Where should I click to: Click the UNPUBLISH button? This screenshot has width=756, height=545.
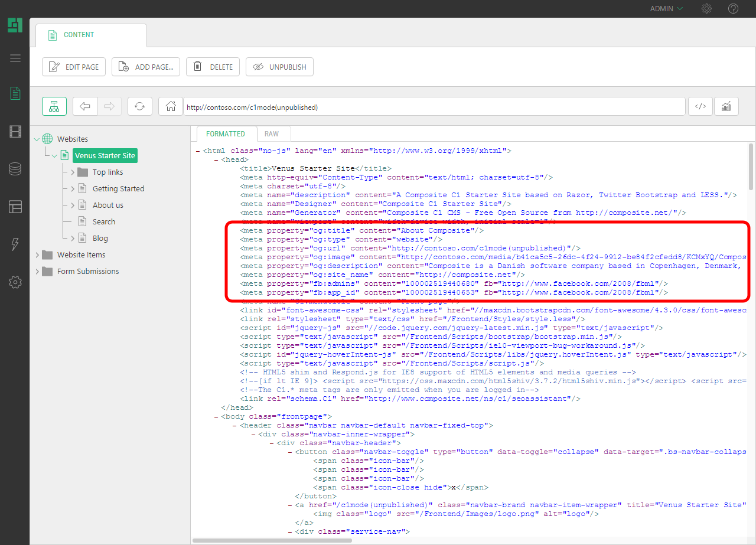tap(279, 67)
